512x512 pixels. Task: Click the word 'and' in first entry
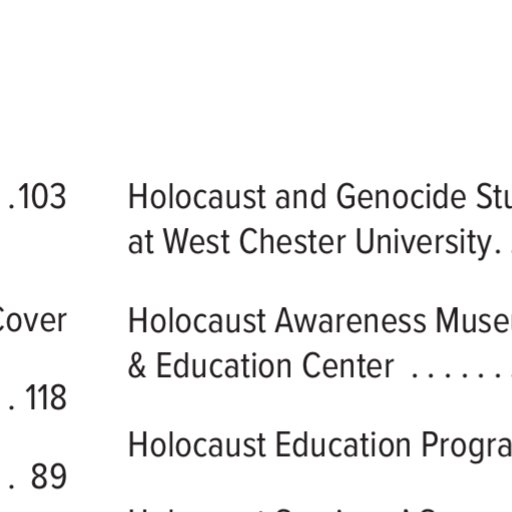tap(300, 197)
